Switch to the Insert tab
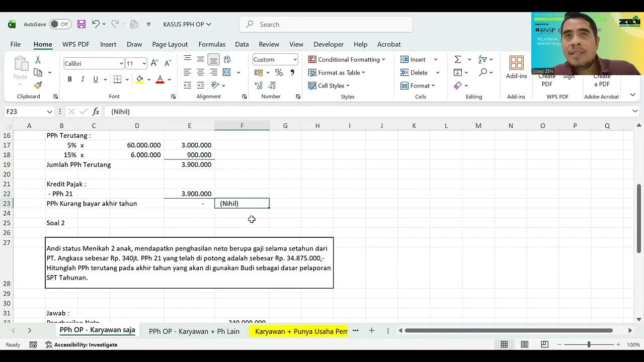Screen dimensions: 644x362 (108, 44)
